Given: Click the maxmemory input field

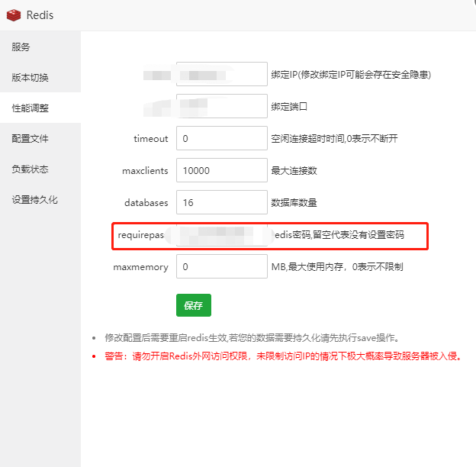Looking at the screenshot, I should (x=222, y=266).
